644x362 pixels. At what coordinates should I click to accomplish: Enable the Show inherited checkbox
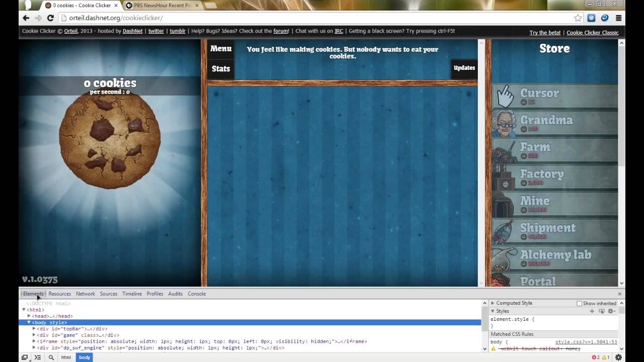(x=579, y=303)
